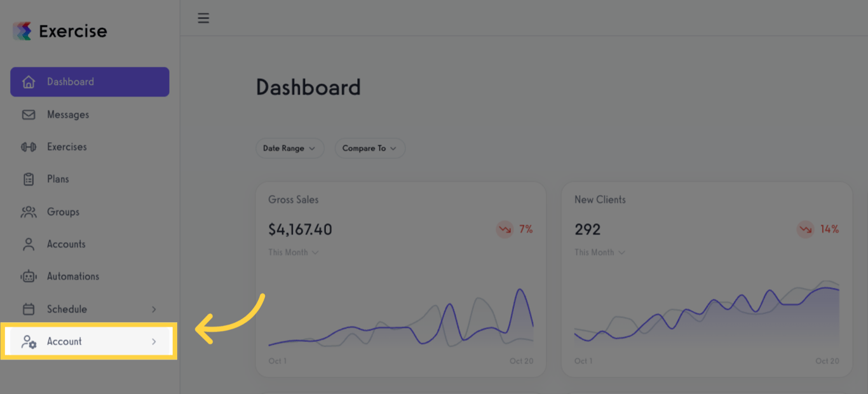This screenshot has height=394, width=868.
Task: Click the Exercises dumbbell icon
Action: tap(29, 147)
